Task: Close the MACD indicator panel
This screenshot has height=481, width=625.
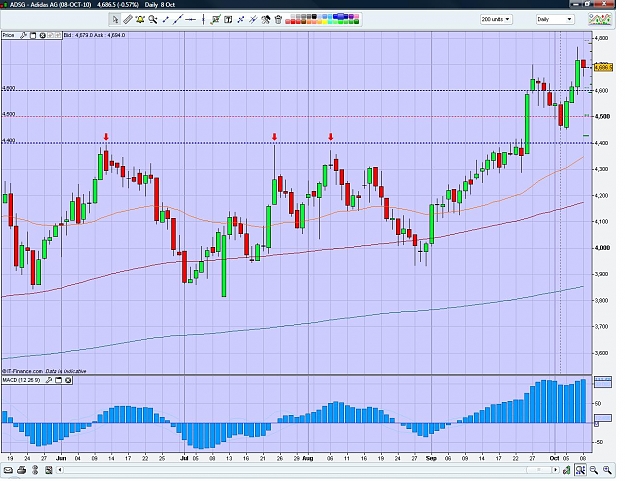Action: 68,380
